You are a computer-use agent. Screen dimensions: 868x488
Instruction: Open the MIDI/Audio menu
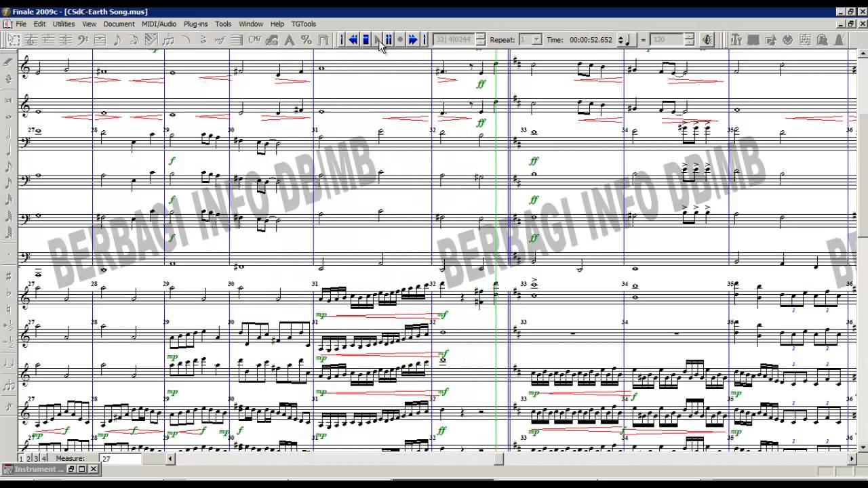point(159,24)
